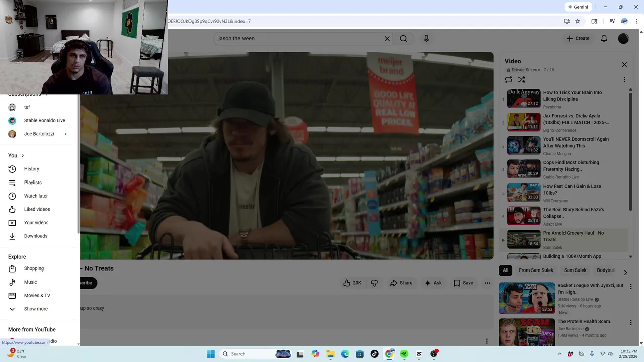
Task: Bookmark this page with star icon
Action: tap(578, 21)
